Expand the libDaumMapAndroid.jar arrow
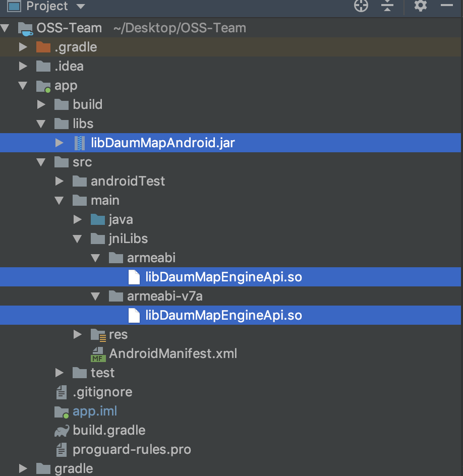This screenshot has height=476, width=463. [x=59, y=143]
